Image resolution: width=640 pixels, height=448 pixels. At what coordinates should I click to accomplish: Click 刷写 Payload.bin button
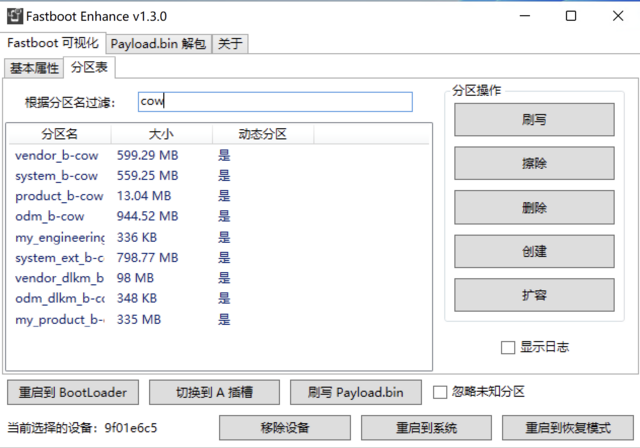click(x=356, y=393)
